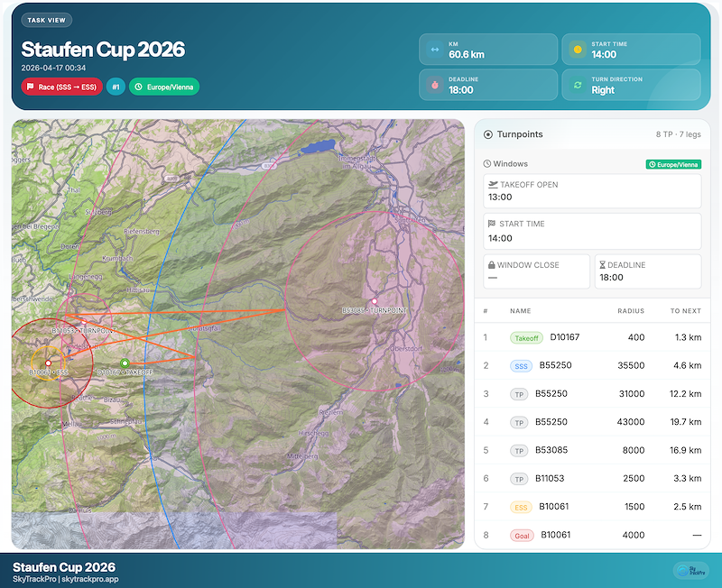Click the green Turn Direction arrows icon

[x=577, y=84]
